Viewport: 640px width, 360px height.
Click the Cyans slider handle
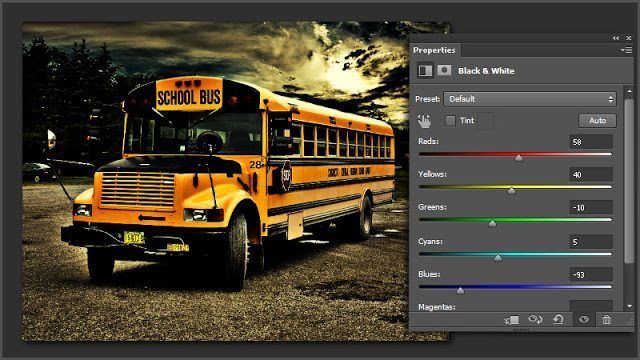point(498,258)
